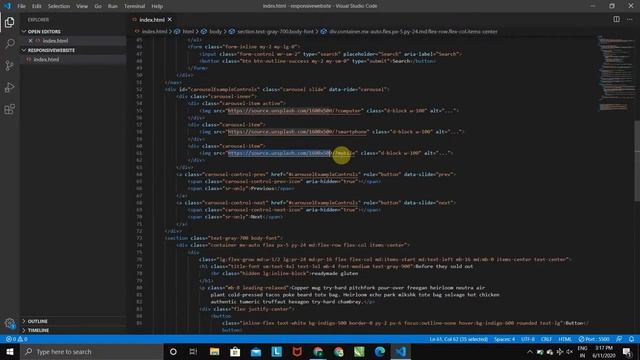640x360 pixels.
Task: Open the View menu
Action: pos(82,6)
